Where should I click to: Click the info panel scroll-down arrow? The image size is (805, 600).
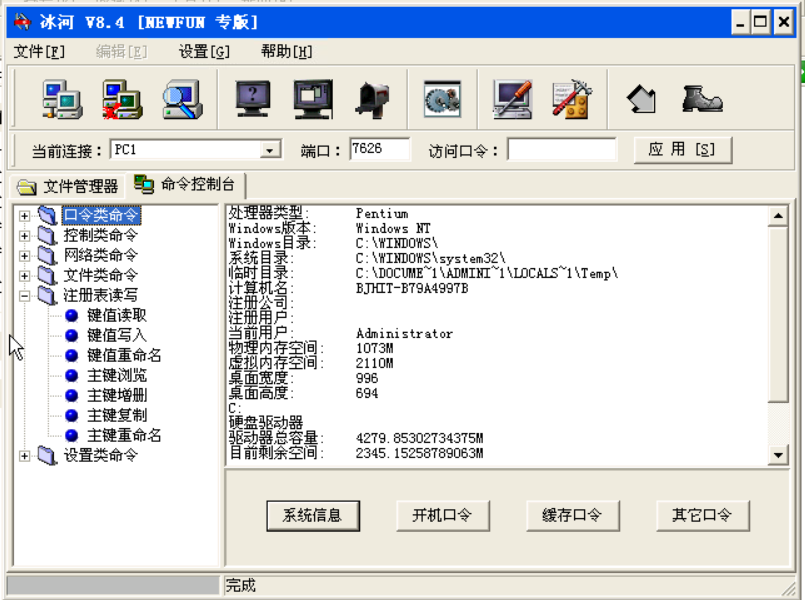tap(778, 454)
